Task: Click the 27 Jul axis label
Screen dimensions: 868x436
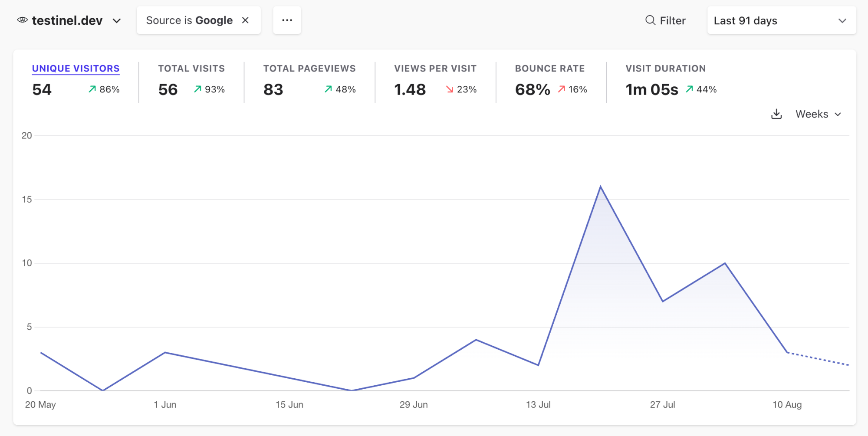Action: tap(663, 405)
